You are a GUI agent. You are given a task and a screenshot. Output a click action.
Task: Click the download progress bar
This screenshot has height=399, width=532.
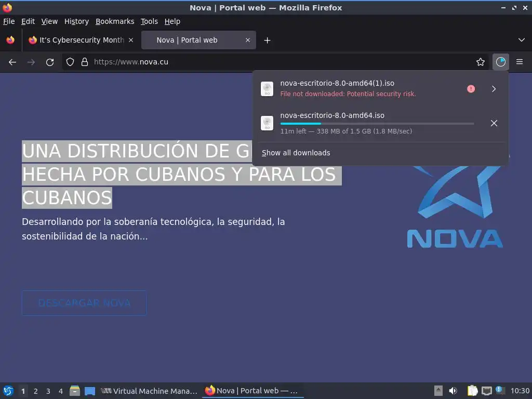click(377, 124)
